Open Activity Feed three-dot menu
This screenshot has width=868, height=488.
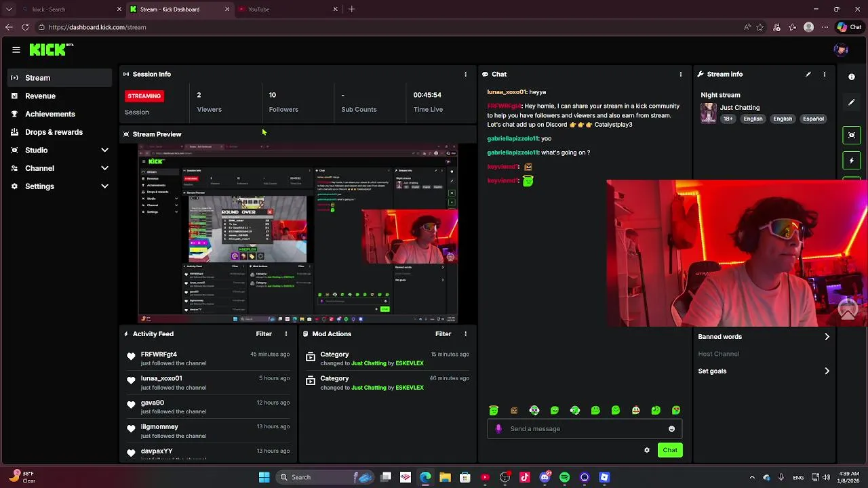[x=286, y=333]
